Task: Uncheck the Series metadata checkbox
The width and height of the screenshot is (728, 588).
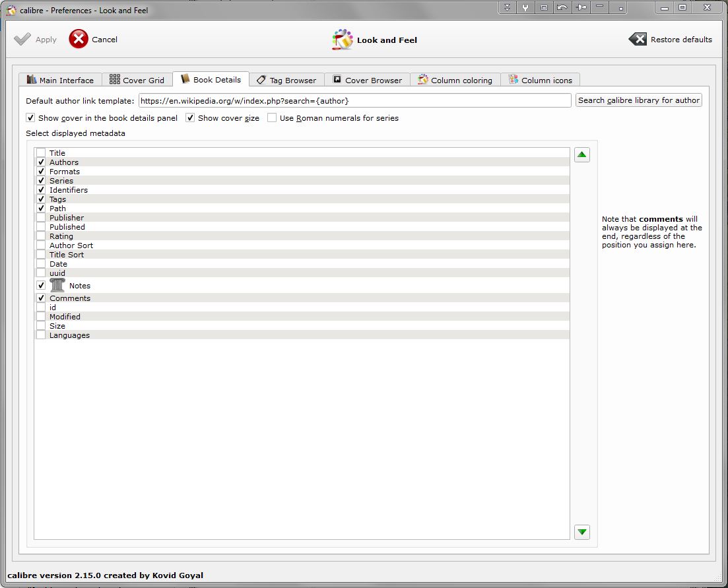Action: tap(42, 181)
